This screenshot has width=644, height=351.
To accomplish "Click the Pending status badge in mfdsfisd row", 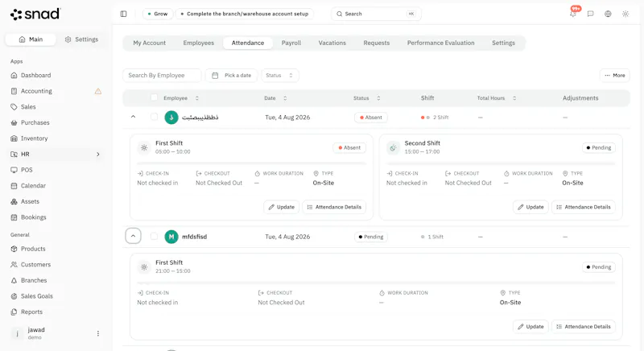I will [371, 237].
